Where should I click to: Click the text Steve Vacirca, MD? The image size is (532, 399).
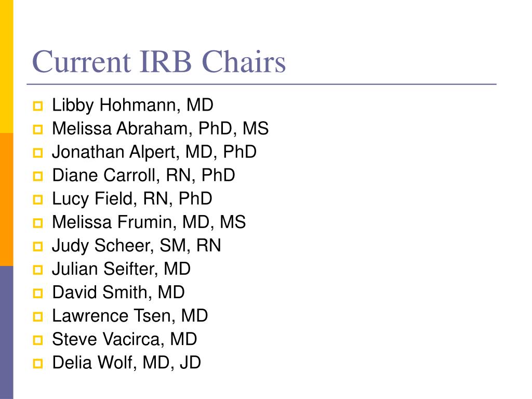[125, 339]
